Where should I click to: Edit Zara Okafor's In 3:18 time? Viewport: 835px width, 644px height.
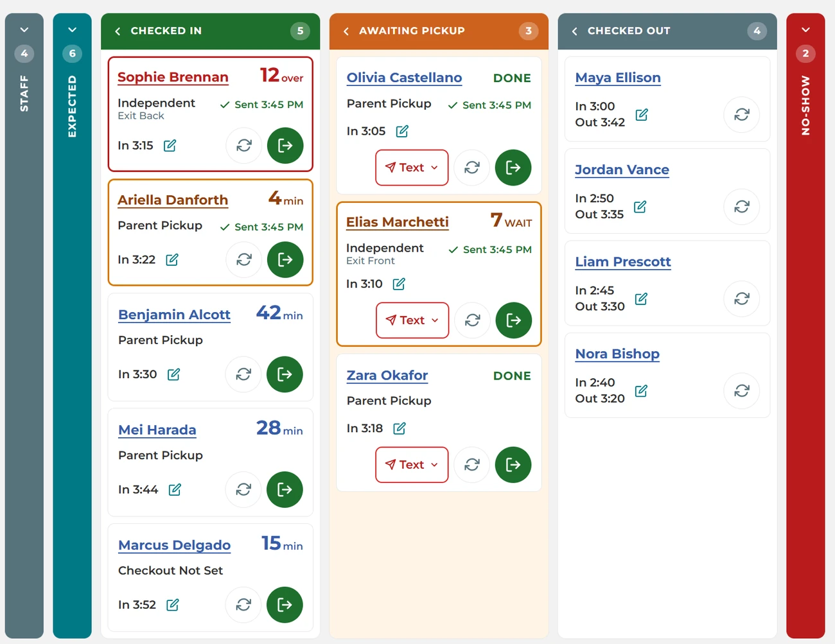(400, 428)
